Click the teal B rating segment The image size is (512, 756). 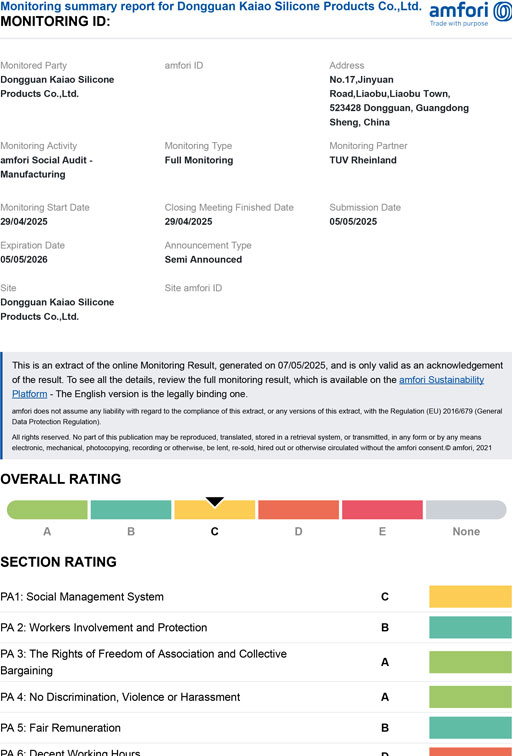point(131,510)
